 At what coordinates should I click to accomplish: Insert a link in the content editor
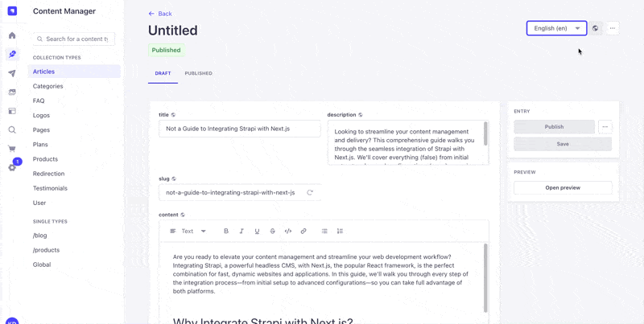click(x=303, y=232)
